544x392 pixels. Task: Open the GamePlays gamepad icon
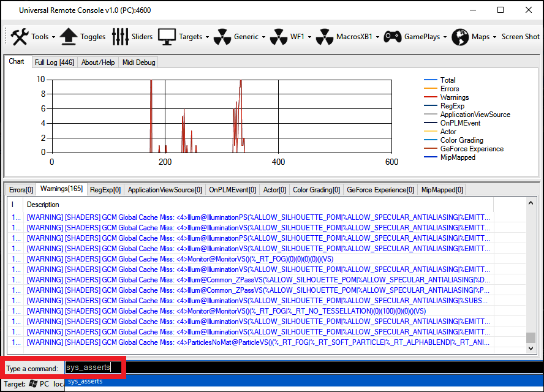click(x=391, y=36)
